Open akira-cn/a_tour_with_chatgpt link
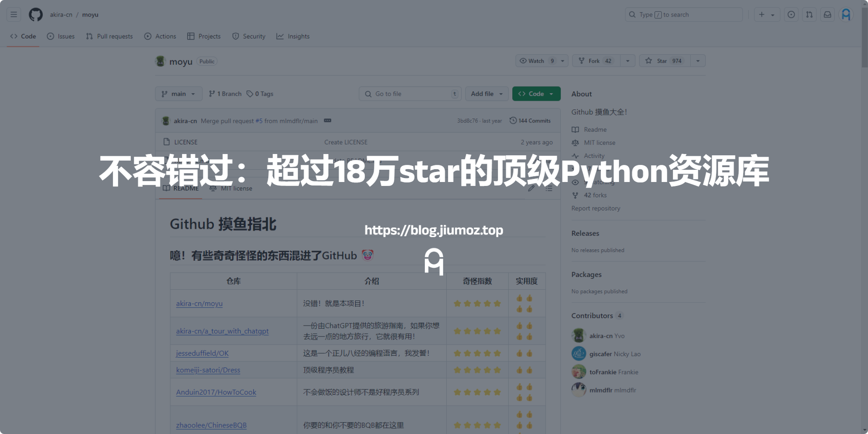Image resolution: width=868 pixels, height=434 pixels. 222,331
